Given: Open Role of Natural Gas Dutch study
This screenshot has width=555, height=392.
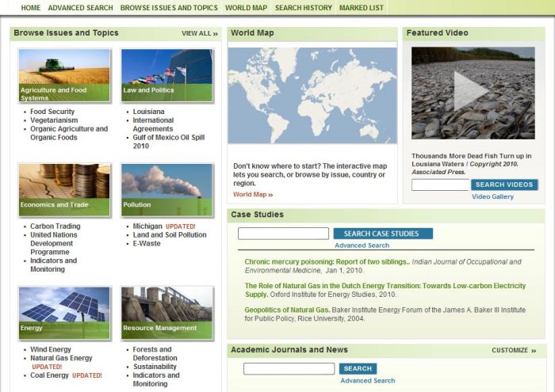Looking at the screenshot, I should (x=385, y=290).
